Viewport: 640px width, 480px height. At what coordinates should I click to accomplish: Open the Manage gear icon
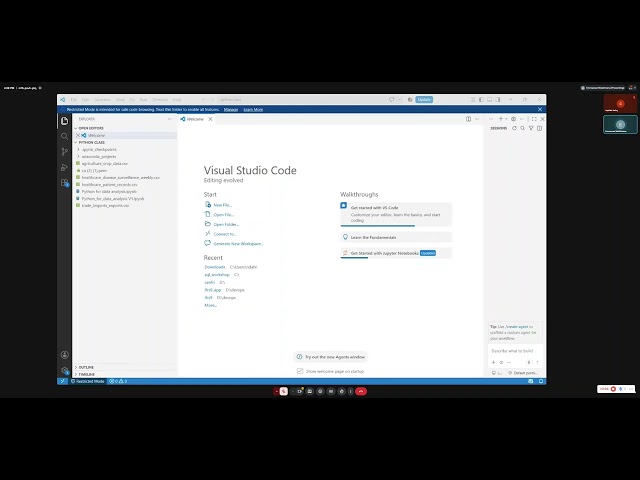pos(64,370)
